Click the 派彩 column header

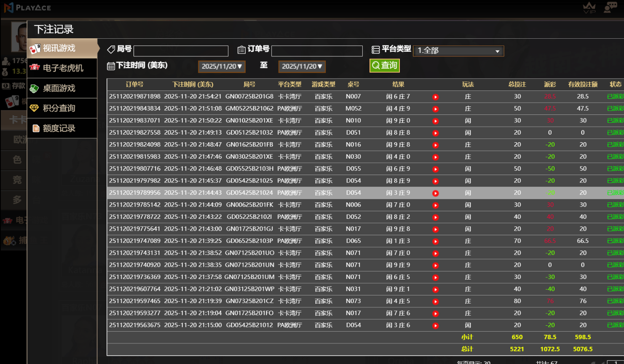pyautogui.click(x=549, y=85)
